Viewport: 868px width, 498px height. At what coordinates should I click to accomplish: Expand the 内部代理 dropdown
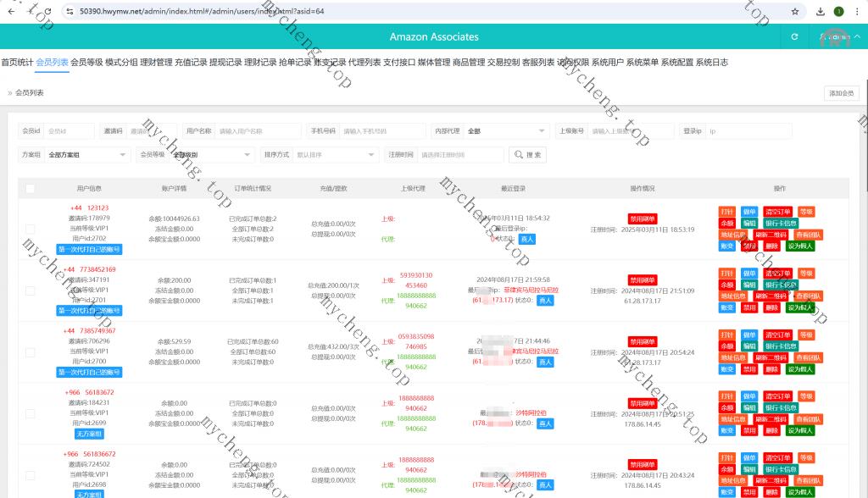506,131
